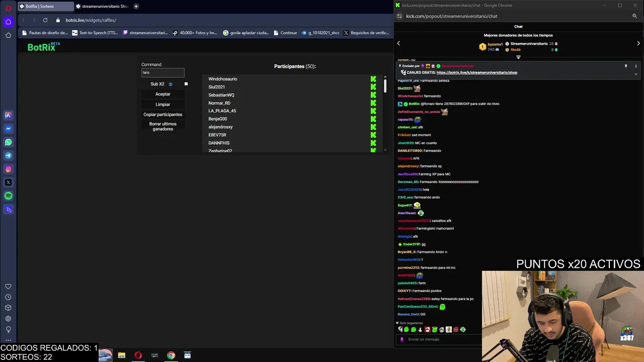This screenshot has width=644, height=362.
Task: Open Opera from the Windows taskbar
Action: (138, 355)
